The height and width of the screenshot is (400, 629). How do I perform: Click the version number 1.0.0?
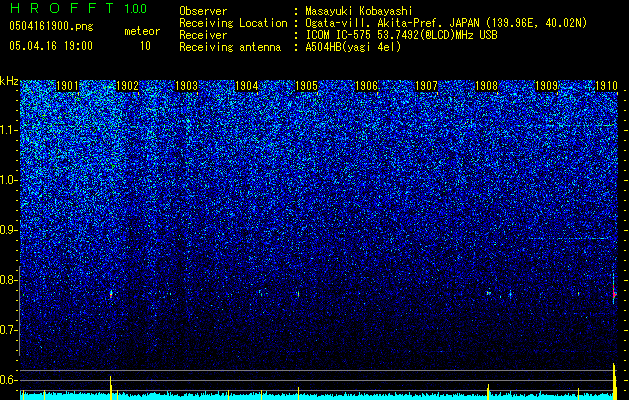(135, 9)
